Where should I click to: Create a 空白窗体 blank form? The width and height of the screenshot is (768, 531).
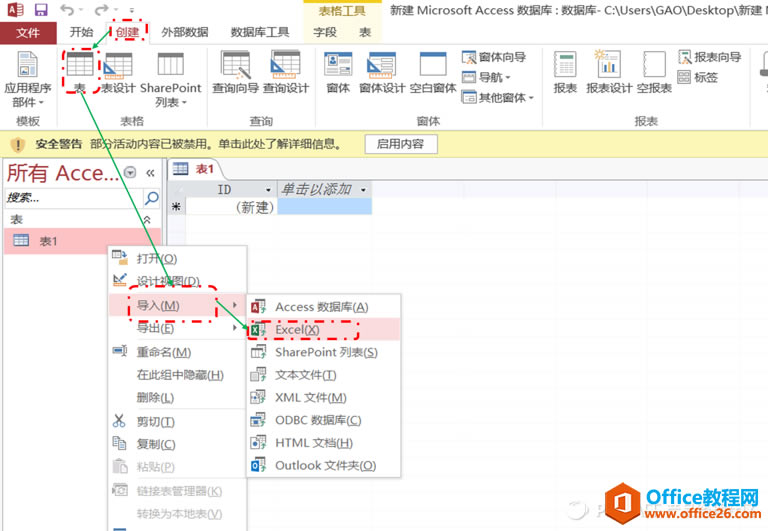pos(433,72)
